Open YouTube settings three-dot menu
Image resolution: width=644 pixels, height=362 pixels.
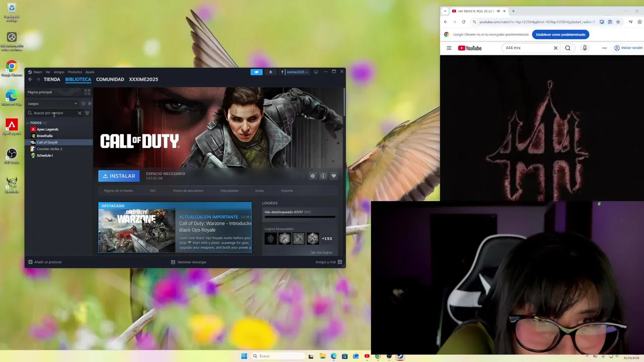(604, 48)
